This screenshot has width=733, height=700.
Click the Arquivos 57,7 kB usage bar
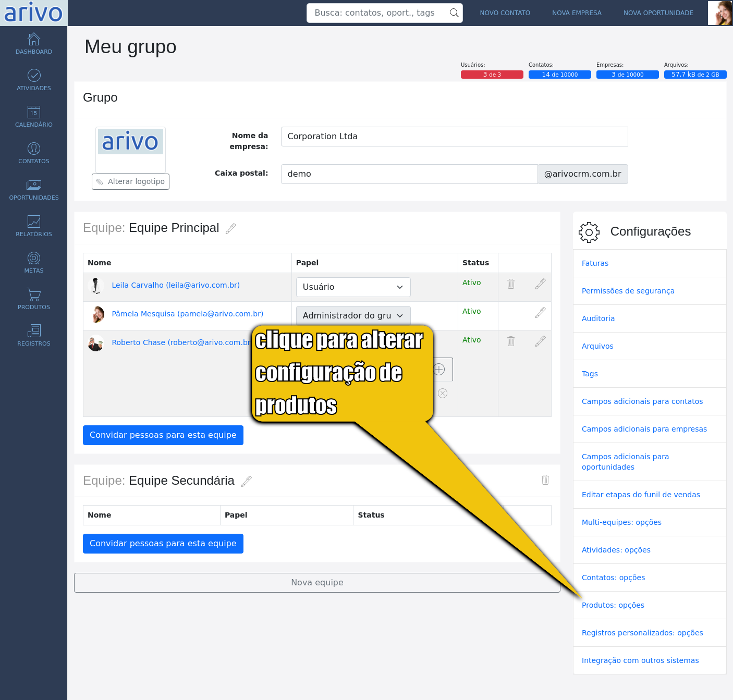pos(695,75)
